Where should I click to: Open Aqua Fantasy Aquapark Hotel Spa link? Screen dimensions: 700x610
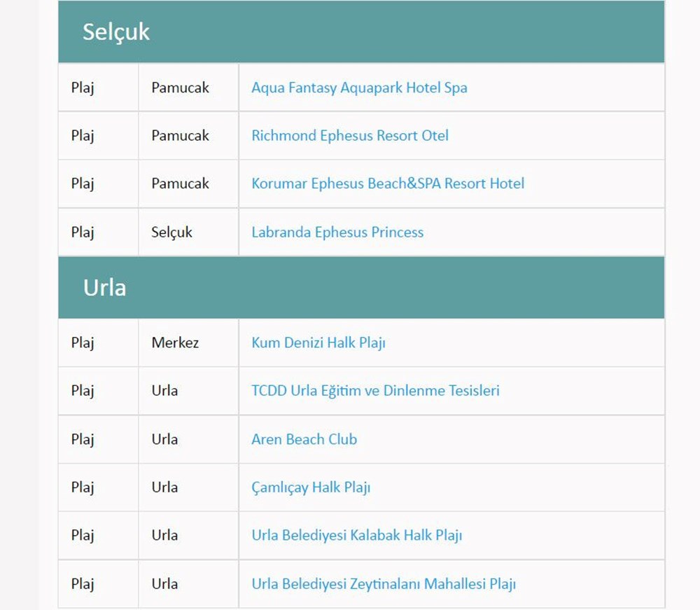pyautogui.click(x=359, y=88)
